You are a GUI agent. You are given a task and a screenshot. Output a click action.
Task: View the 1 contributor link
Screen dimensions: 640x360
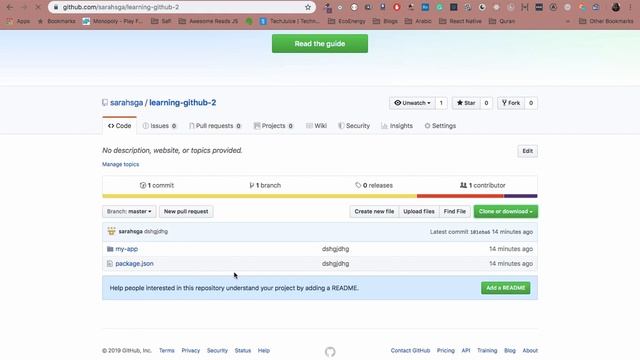482,185
